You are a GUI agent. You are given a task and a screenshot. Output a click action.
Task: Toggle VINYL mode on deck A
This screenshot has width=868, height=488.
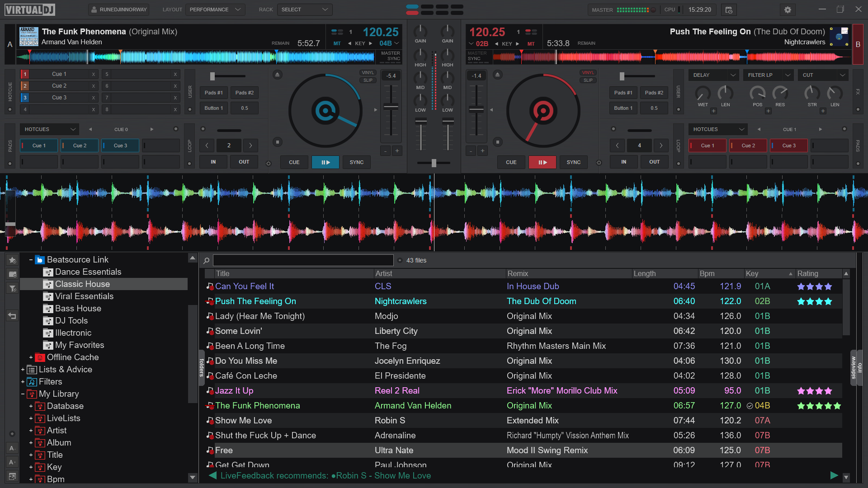[368, 73]
